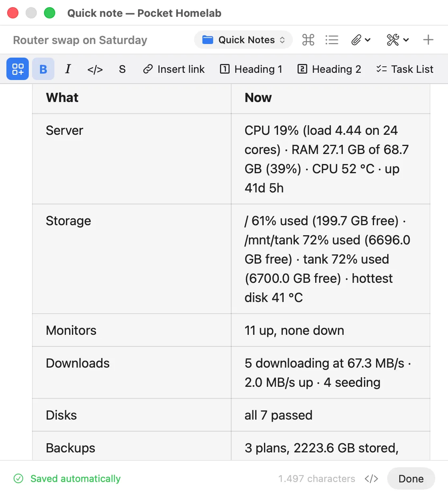Create new note with plus icon

(x=428, y=40)
